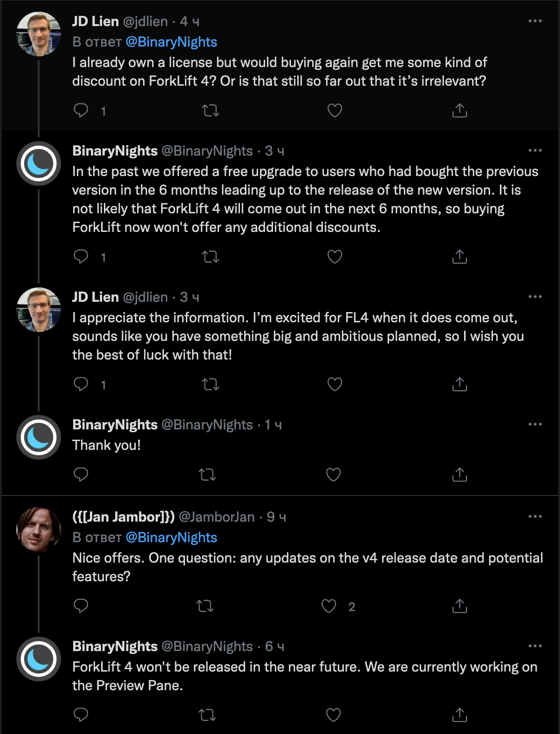560x734 pixels.
Task: Open the 6 ч timestamp on the last tweet
Action: click(x=274, y=646)
